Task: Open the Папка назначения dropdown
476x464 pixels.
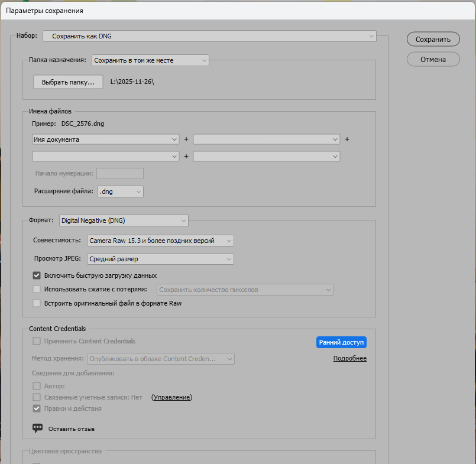Action: (150, 60)
